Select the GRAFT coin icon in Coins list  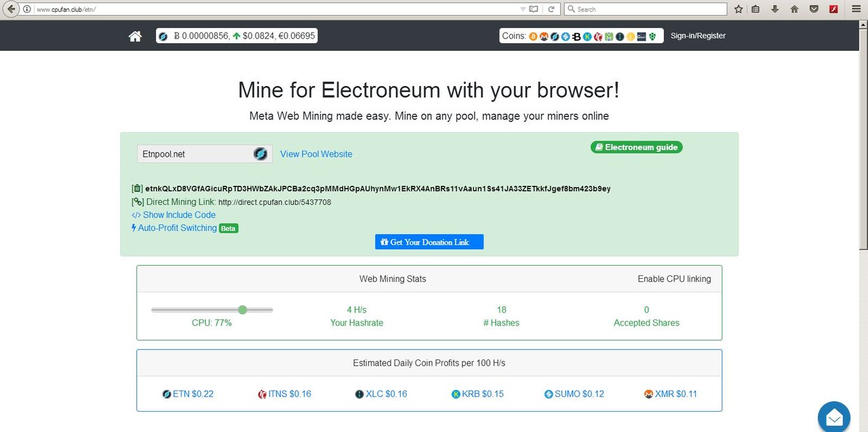[x=642, y=35]
